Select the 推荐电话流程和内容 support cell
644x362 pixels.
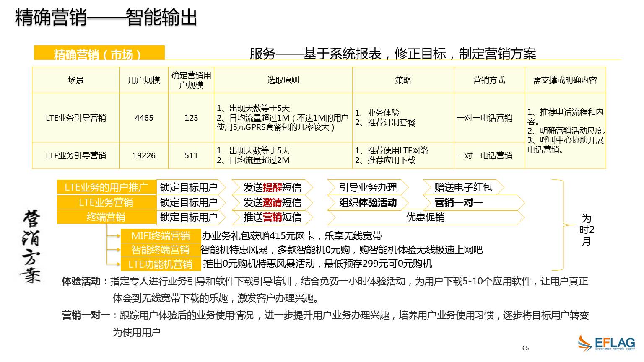click(565, 131)
